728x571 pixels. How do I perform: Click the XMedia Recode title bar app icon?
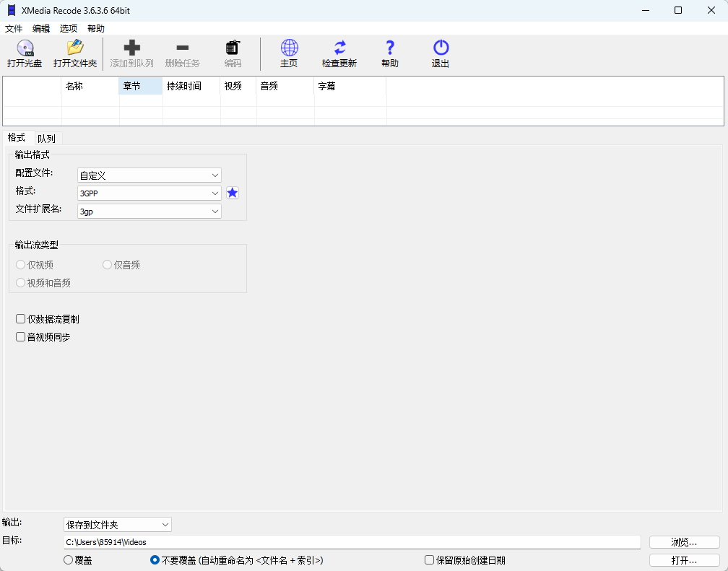(12, 10)
